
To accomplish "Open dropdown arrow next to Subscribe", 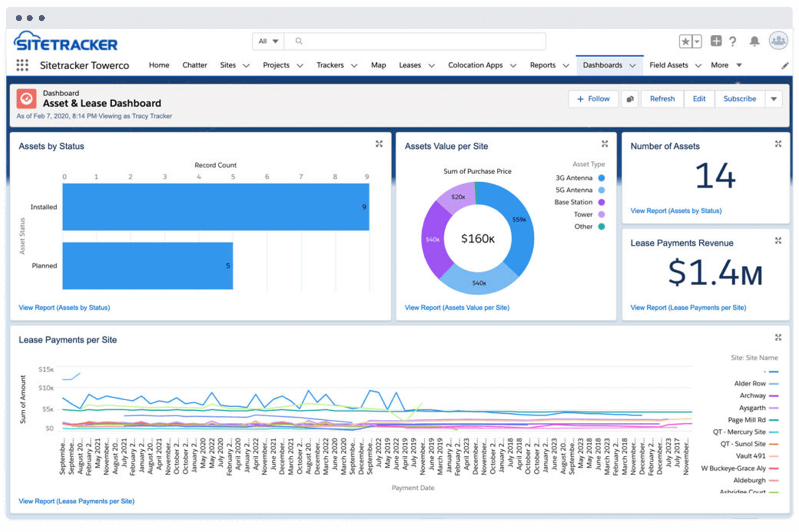I will tap(774, 99).
